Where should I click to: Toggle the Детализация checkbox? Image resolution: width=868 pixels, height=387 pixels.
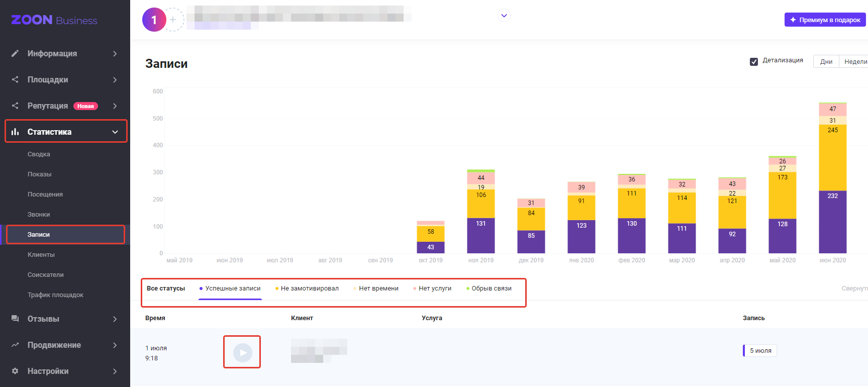coord(754,61)
